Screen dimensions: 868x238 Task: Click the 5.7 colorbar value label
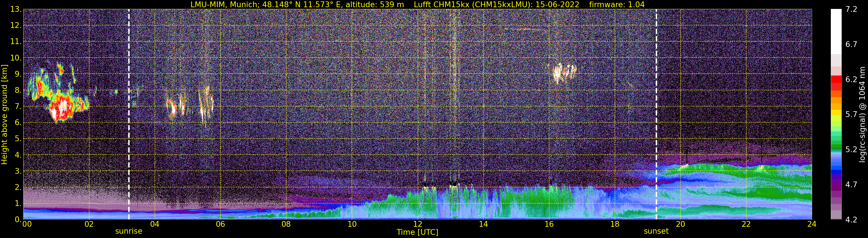pyautogui.click(x=851, y=115)
